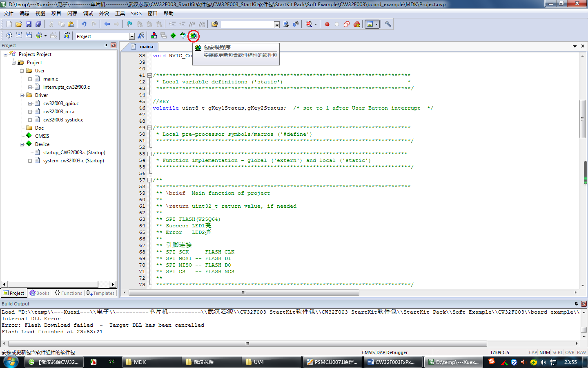
Task: Collapse code fold at line 41
Action: [x=150, y=75]
